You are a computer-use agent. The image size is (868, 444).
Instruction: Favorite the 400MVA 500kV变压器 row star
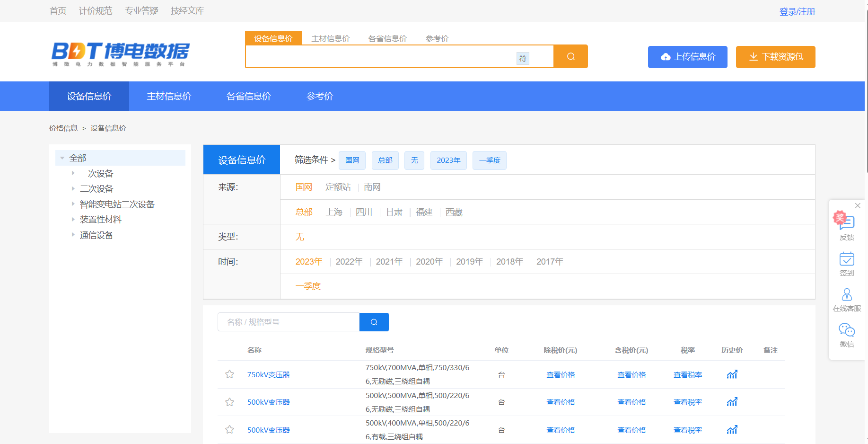(x=229, y=430)
